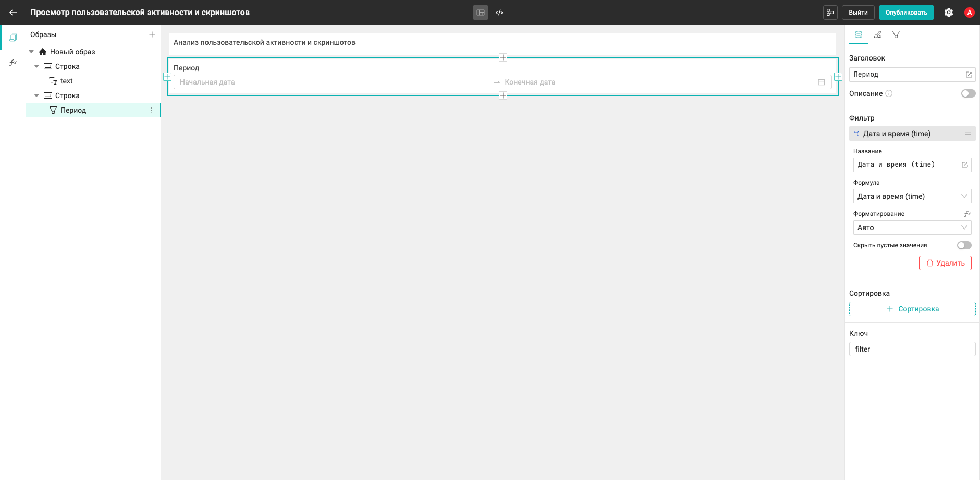Switch to the style brush tab
This screenshot has height=480, width=980.
878,34
